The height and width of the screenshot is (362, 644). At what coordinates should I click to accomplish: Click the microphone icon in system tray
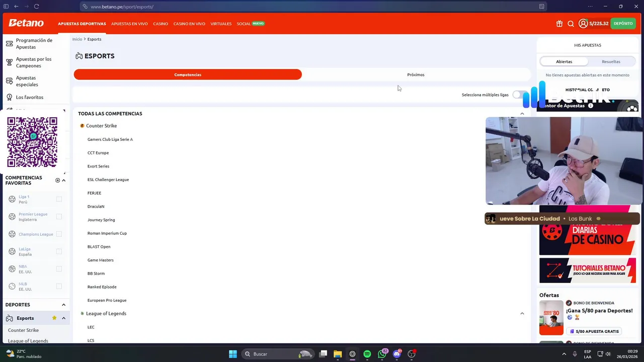pyautogui.click(x=575, y=354)
